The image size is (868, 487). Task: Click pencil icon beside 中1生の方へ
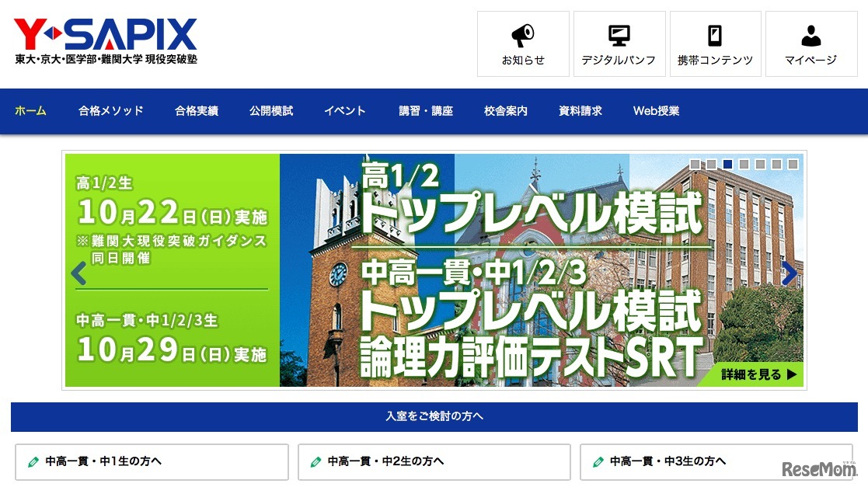point(33,461)
